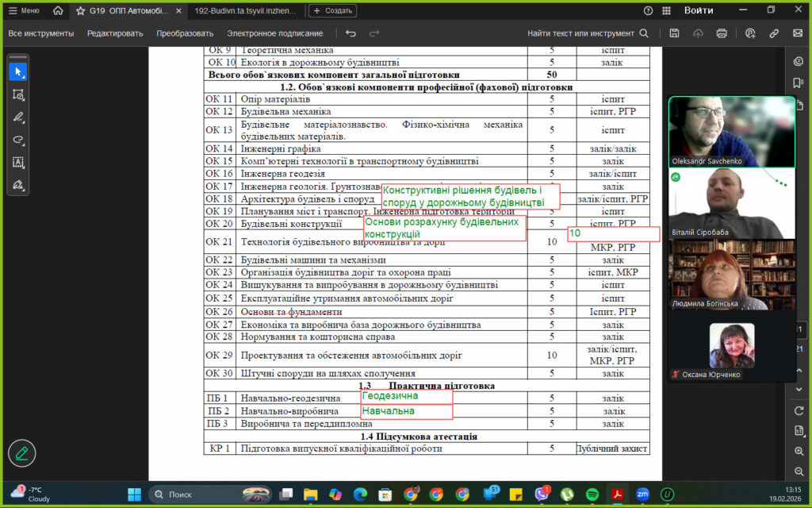Open the Меню hamburger menu

click(24, 10)
